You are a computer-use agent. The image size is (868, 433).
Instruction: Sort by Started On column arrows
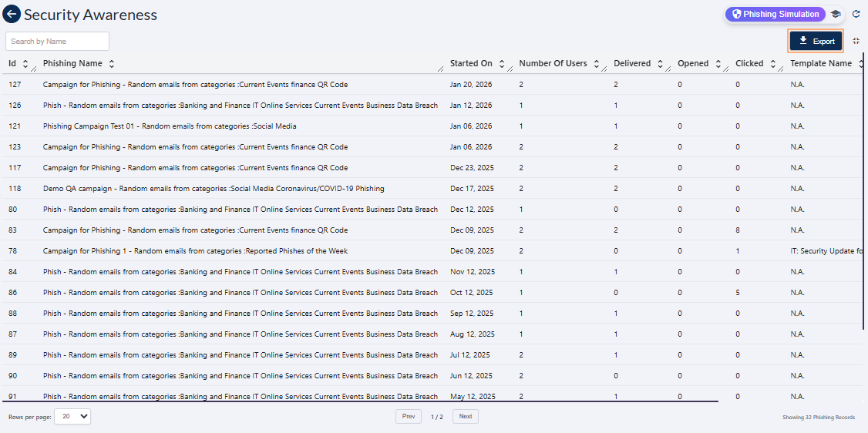coord(501,64)
